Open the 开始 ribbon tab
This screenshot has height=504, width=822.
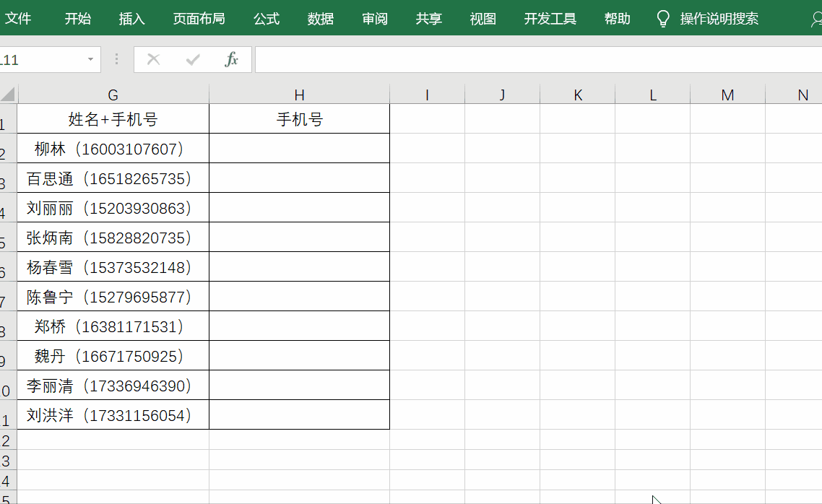(x=77, y=19)
